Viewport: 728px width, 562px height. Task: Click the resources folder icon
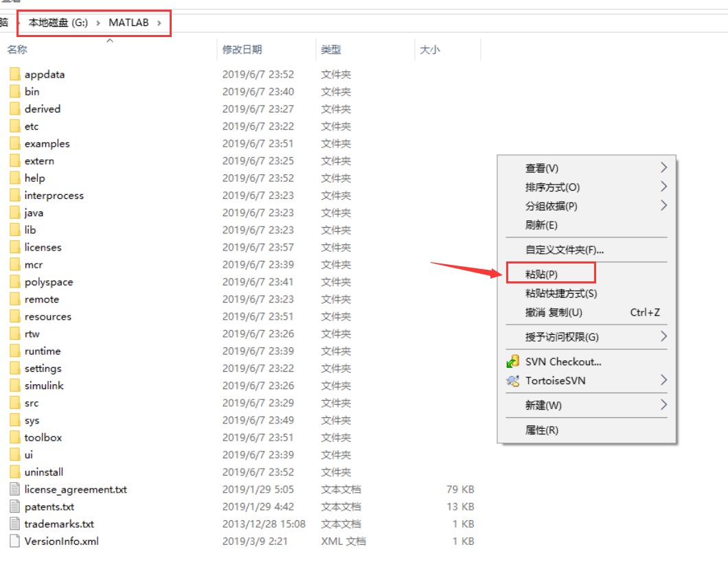tap(15, 316)
